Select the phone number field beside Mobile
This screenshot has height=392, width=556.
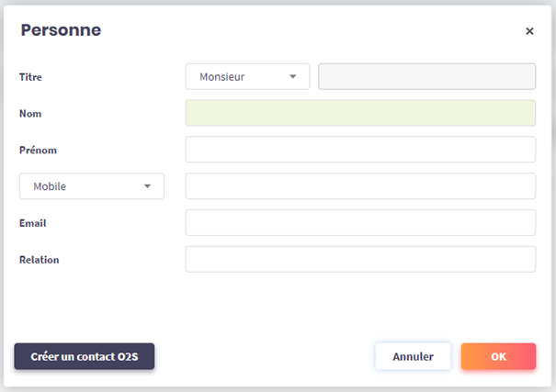360,186
